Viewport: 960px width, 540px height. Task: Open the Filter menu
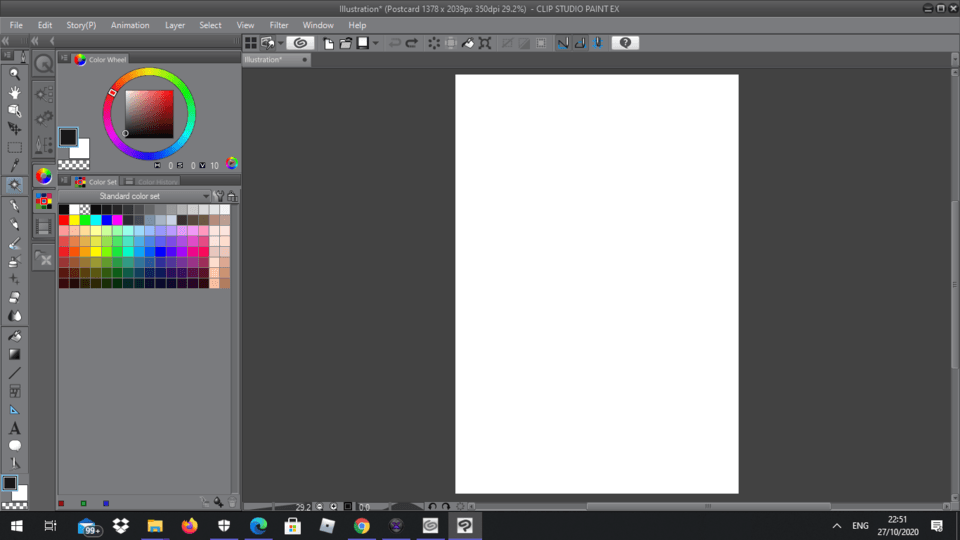pos(279,25)
